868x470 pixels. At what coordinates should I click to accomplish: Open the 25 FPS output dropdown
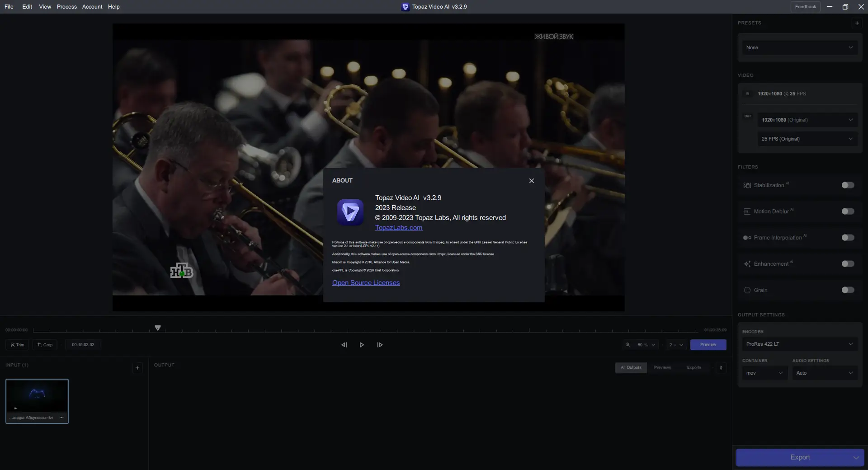point(807,139)
